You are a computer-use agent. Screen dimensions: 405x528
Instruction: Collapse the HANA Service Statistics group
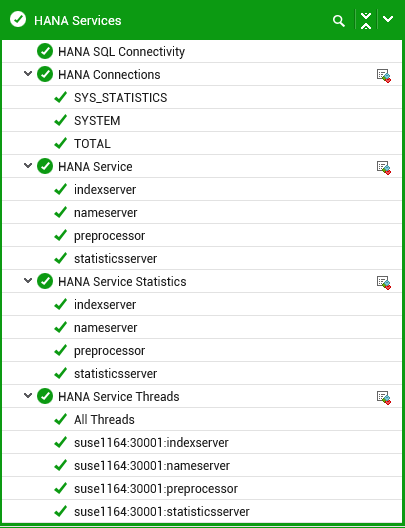click(28, 280)
